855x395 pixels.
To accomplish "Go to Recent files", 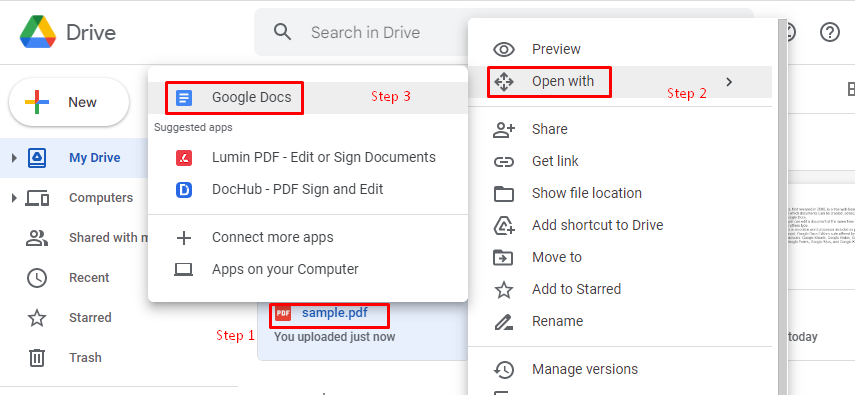I will click(74, 278).
